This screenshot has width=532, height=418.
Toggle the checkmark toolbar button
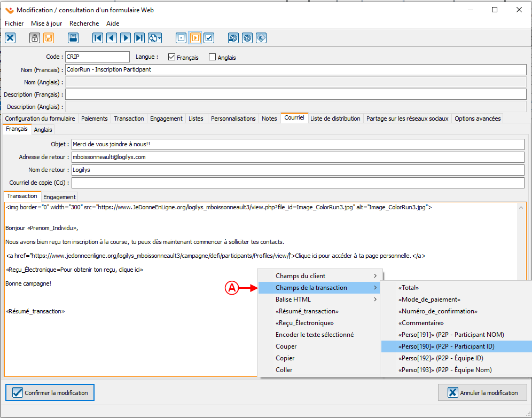[x=209, y=38]
